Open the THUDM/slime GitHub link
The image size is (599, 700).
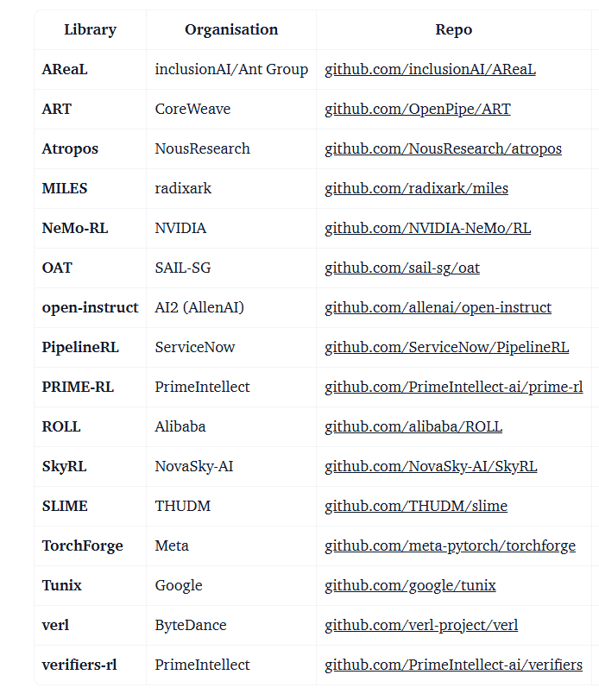pyautogui.click(x=415, y=507)
